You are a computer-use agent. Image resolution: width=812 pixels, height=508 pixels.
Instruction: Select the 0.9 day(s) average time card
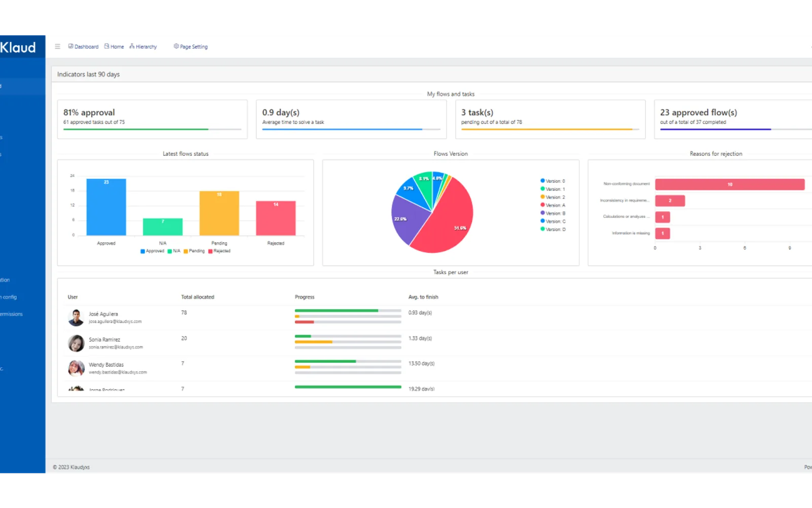[351, 119]
